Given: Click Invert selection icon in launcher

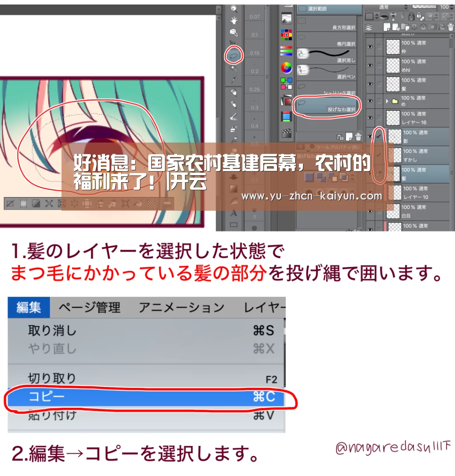Looking at the screenshot, I should (x=36, y=203).
